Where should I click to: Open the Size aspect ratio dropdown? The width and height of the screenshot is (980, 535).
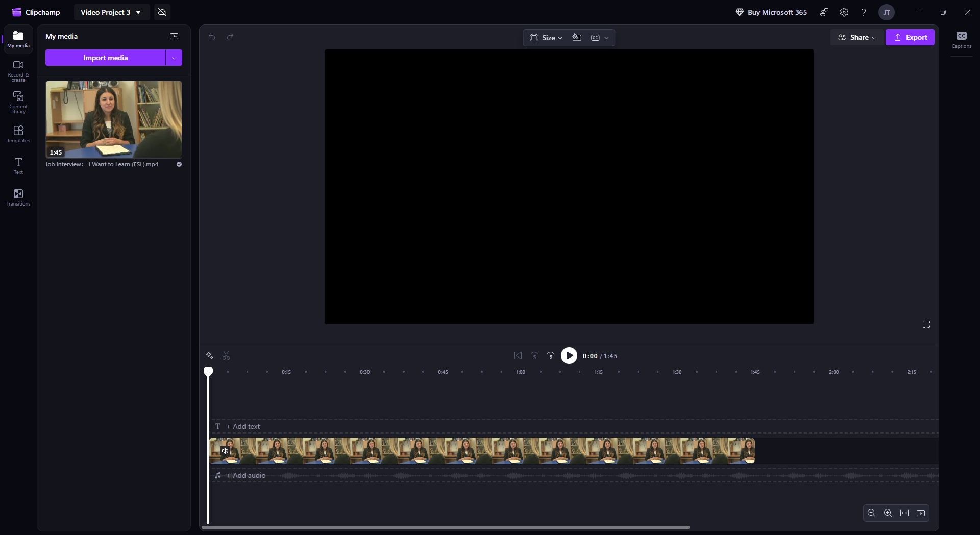click(x=546, y=38)
